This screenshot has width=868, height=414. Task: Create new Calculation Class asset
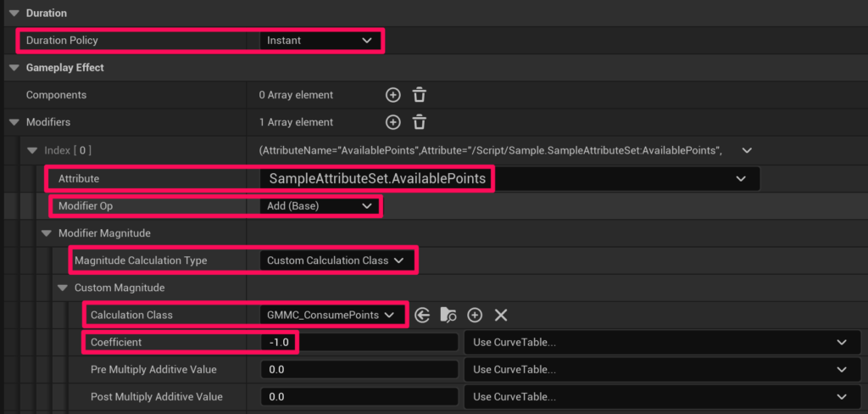[475, 315]
